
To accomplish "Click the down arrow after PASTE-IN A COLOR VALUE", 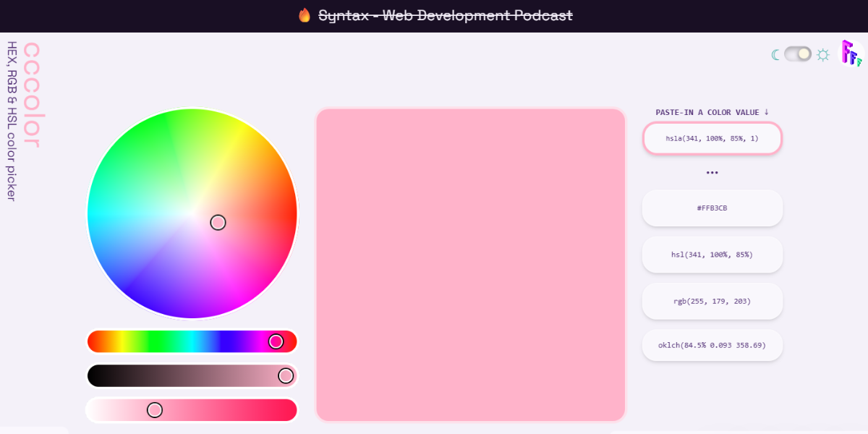I will tap(767, 112).
